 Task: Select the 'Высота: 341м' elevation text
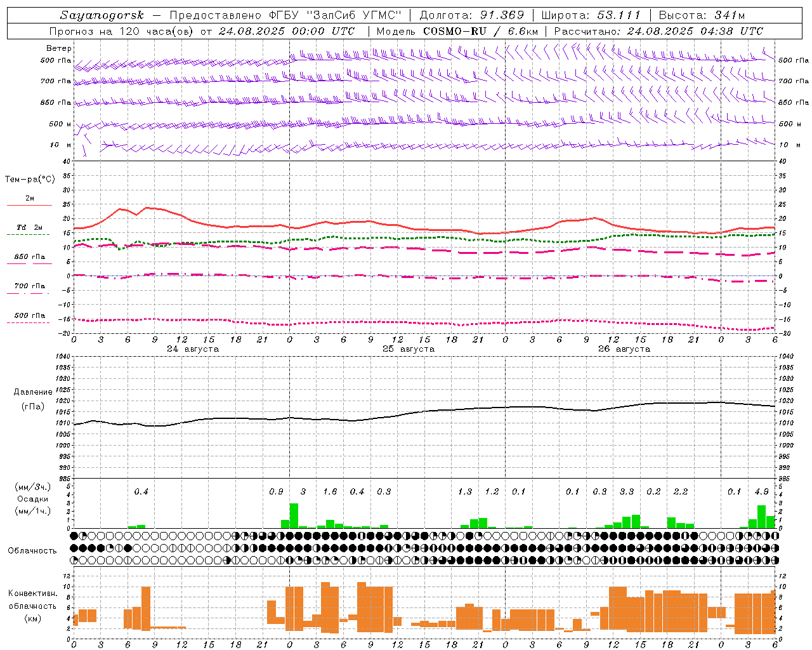702,15
